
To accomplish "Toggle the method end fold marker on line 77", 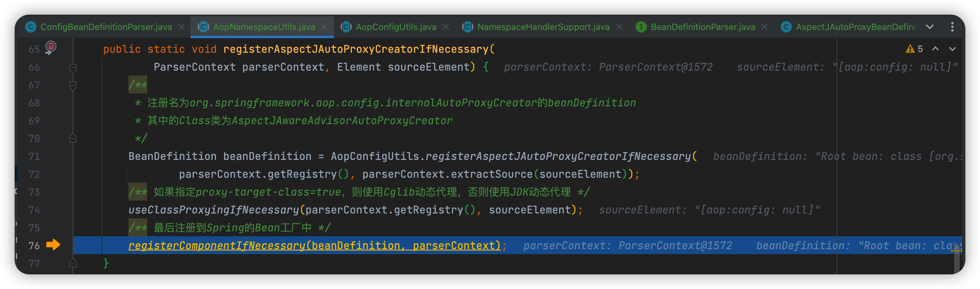I will tap(73, 263).
